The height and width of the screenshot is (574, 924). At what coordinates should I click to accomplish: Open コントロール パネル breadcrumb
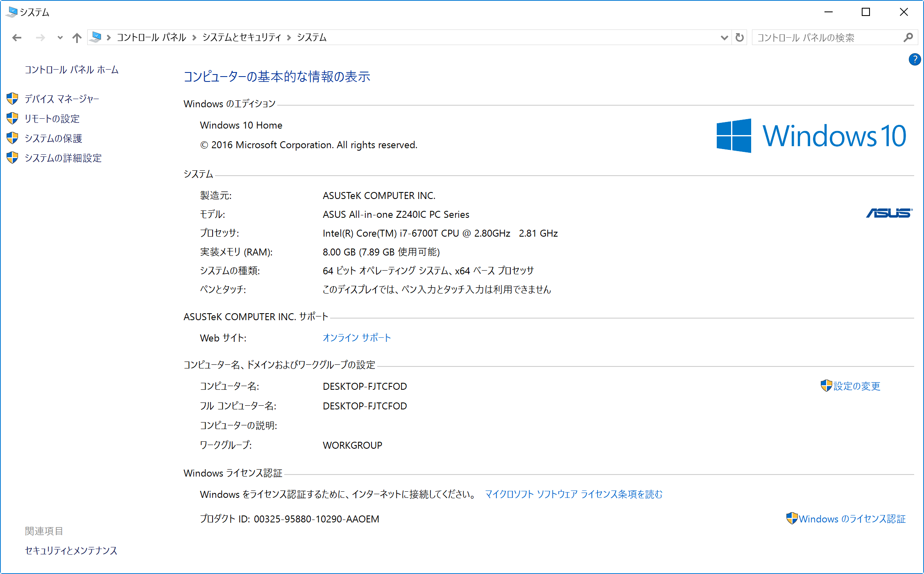(x=151, y=37)
